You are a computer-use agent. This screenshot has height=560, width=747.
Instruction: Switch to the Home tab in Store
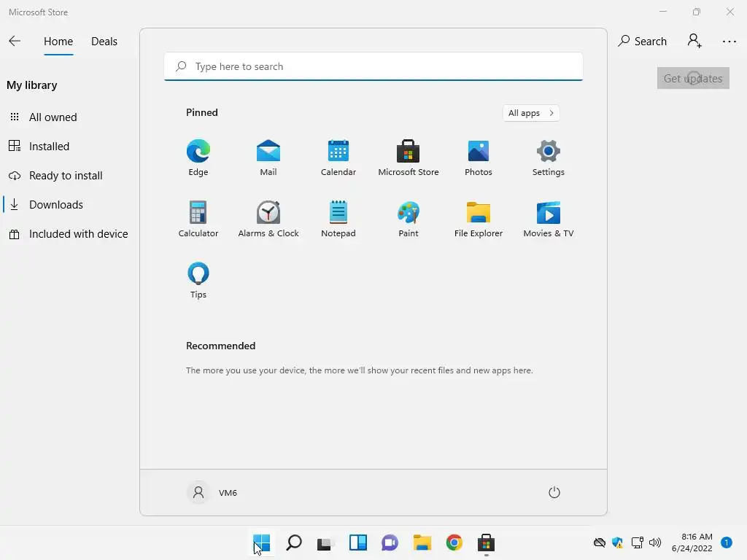(58, 42)
